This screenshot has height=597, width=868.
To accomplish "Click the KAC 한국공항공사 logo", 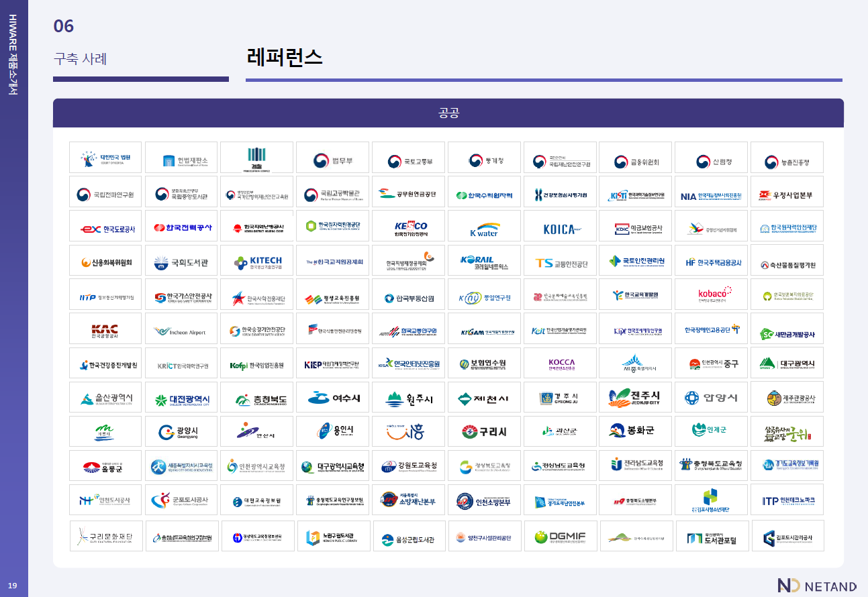I will click(x=105, y=329).
